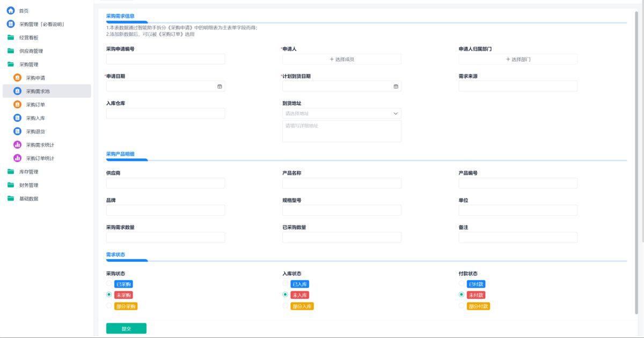Image resolution: width=644 pixels, height=338 pixels.
Task: Open the 采购需求池 form icon
Action: point(17,91)
